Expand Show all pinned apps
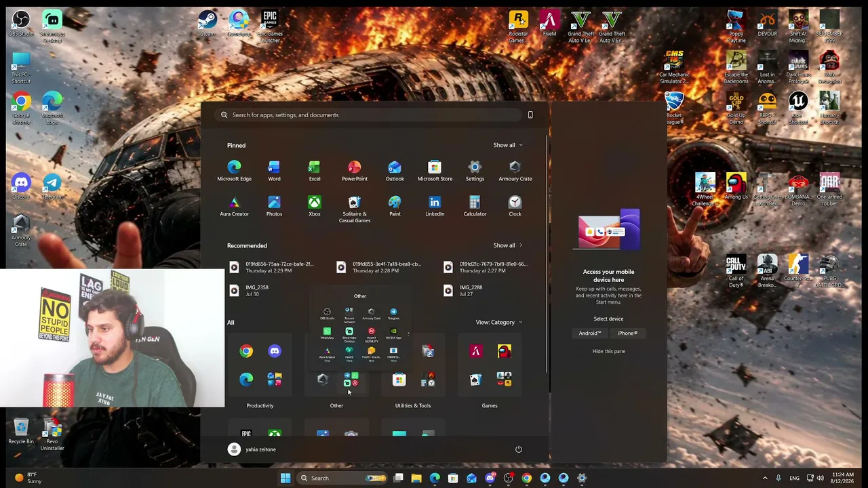 coord(508,145)
